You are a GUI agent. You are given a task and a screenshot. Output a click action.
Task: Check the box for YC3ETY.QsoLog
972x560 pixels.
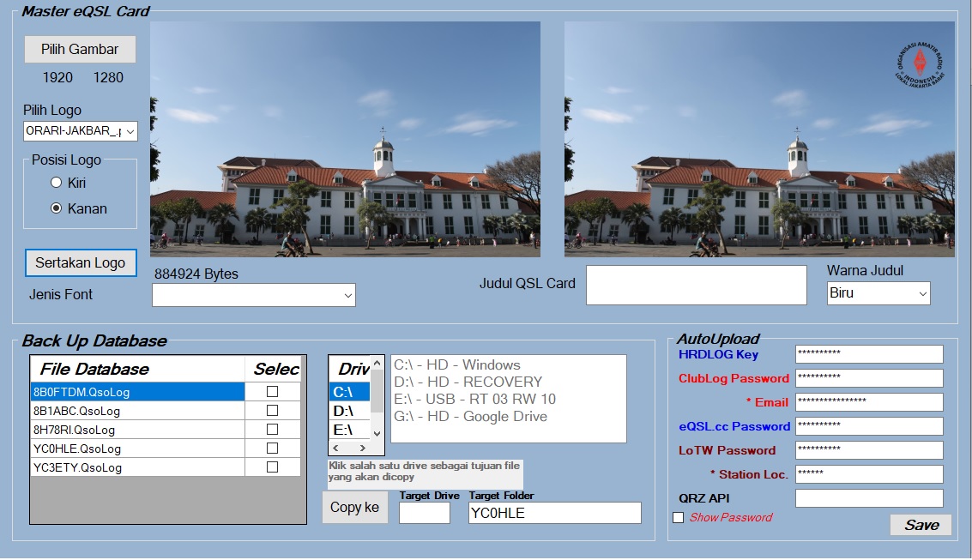pos(272,467)
